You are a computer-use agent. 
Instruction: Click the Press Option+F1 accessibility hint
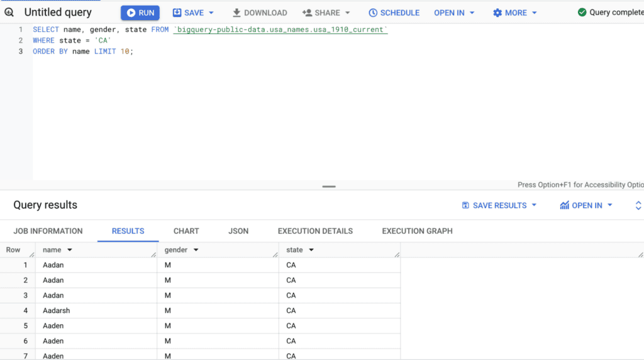pos(580,185)
